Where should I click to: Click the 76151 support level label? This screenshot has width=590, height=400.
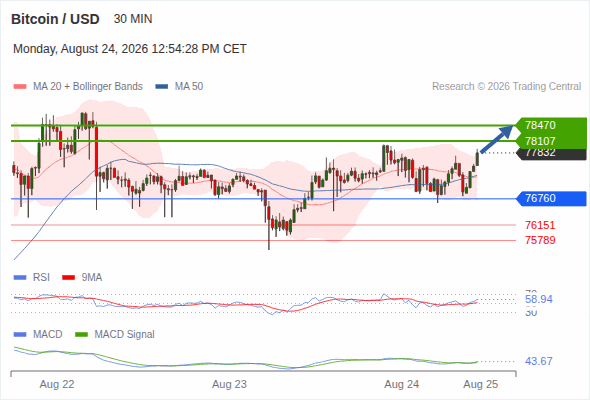[x=540, y=225]
